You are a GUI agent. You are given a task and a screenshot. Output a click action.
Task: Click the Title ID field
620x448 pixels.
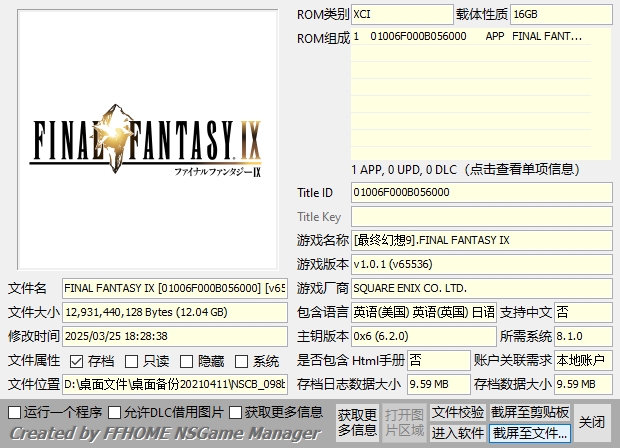coord(482,193)
